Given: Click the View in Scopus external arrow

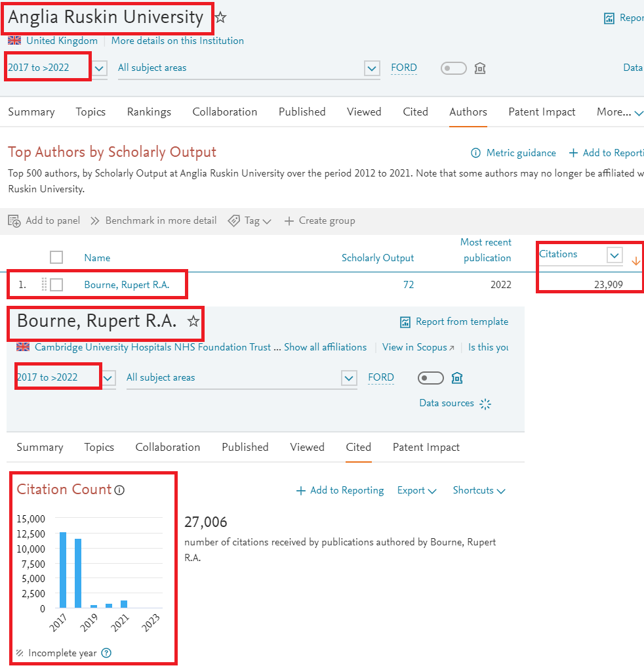Looking at the screenshot, I should pos(451,348).
